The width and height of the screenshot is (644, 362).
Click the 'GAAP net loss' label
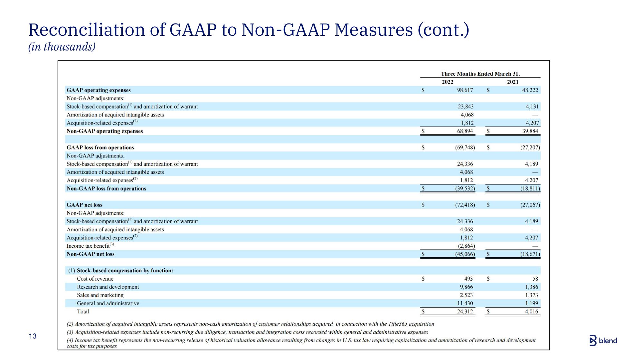(x=84, y=205)
